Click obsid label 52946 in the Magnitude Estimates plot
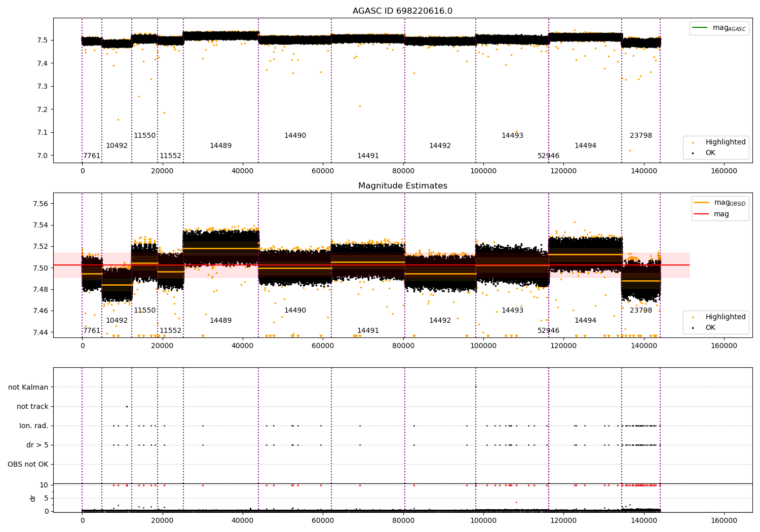Viewport: 760px width, 532px height. (548, 330)
